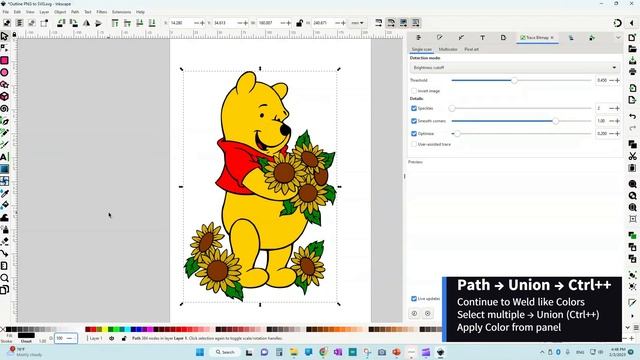Open Fill and Stroke dialog tab icon
Screen dimensions: 640x360
[440, 38]
